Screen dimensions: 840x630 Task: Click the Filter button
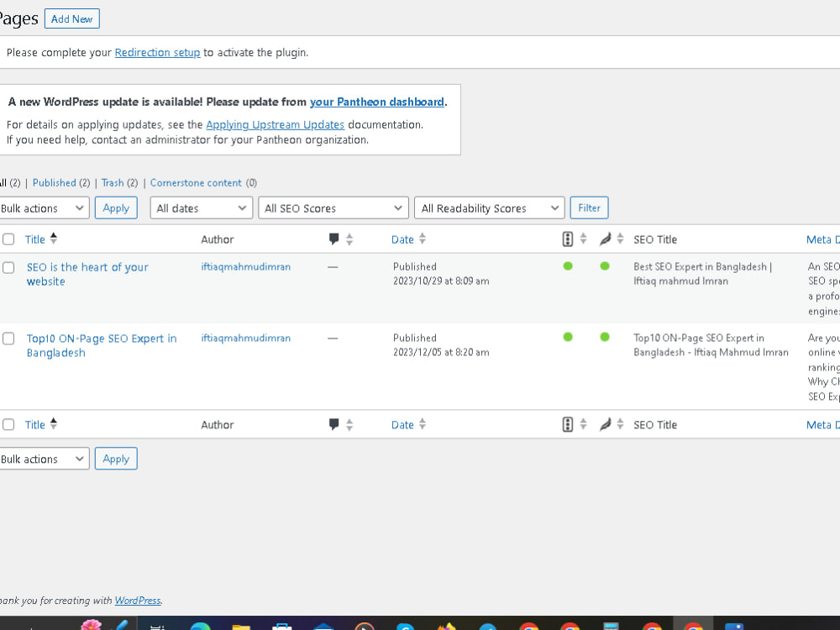click(x=590, y=207)
